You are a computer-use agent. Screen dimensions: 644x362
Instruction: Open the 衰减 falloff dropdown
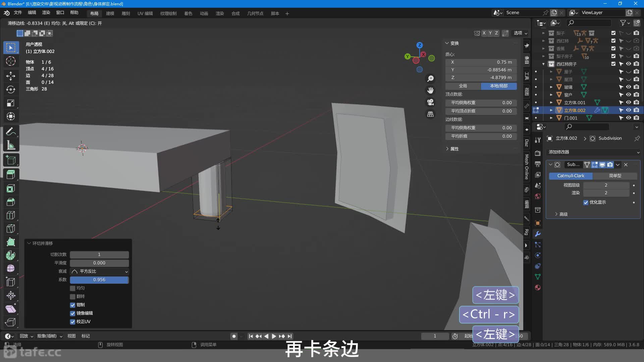pyautogui.click(x=99, y=271)
